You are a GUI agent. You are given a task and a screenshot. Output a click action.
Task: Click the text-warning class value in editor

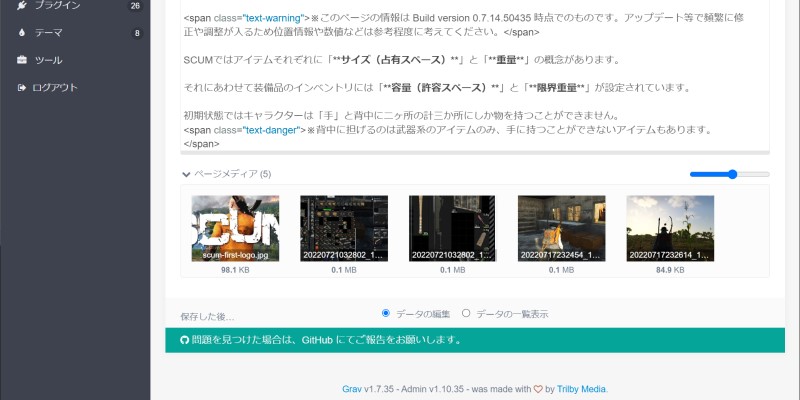(273, 18)
